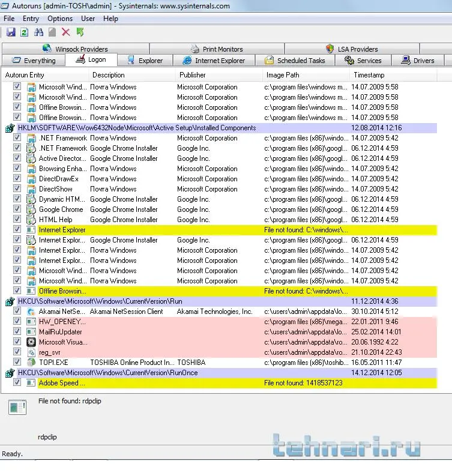
Task: Click the green Jump to entry icon
Action: point(80,32)
